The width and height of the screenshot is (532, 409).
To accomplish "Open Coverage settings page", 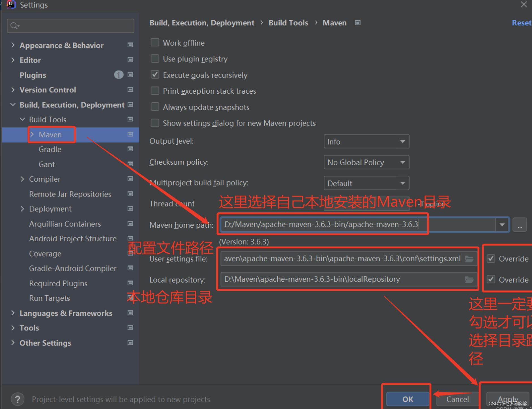I will click(45, 254).
